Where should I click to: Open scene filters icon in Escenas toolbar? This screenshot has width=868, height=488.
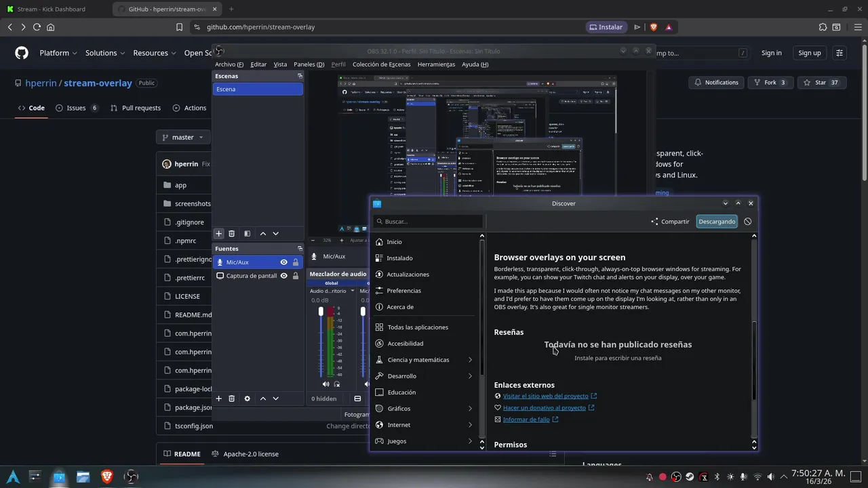coord(247,233)
